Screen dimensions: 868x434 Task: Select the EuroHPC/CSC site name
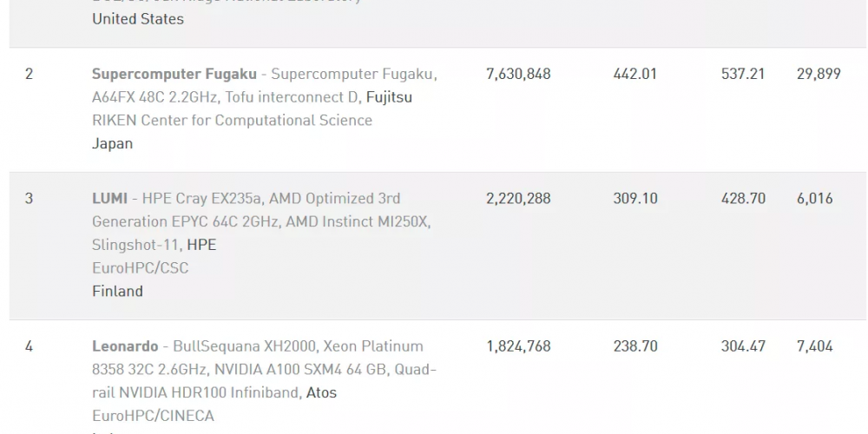pos(140,268)
